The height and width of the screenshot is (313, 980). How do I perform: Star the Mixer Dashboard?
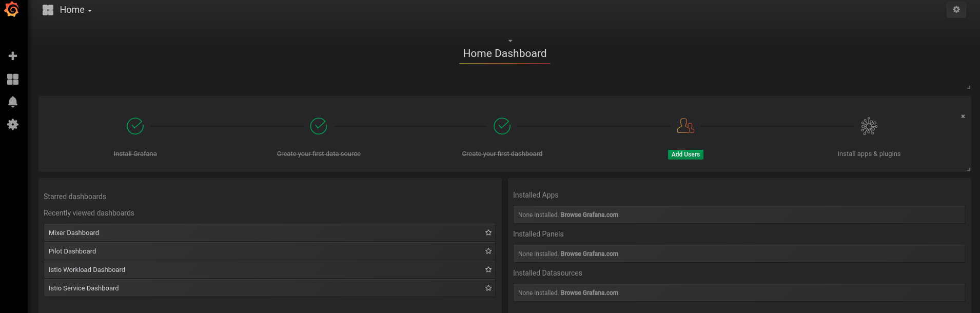click(x=488, y=233)
